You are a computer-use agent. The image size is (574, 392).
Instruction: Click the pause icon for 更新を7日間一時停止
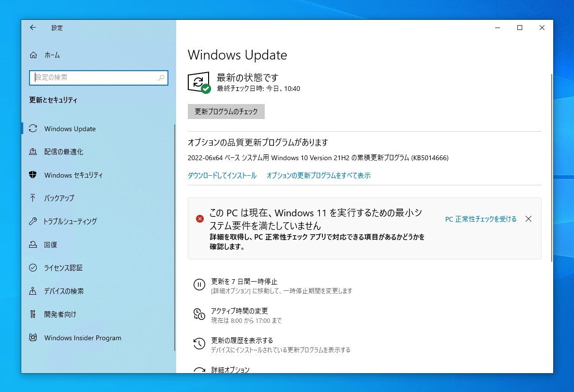pos(199,285)
